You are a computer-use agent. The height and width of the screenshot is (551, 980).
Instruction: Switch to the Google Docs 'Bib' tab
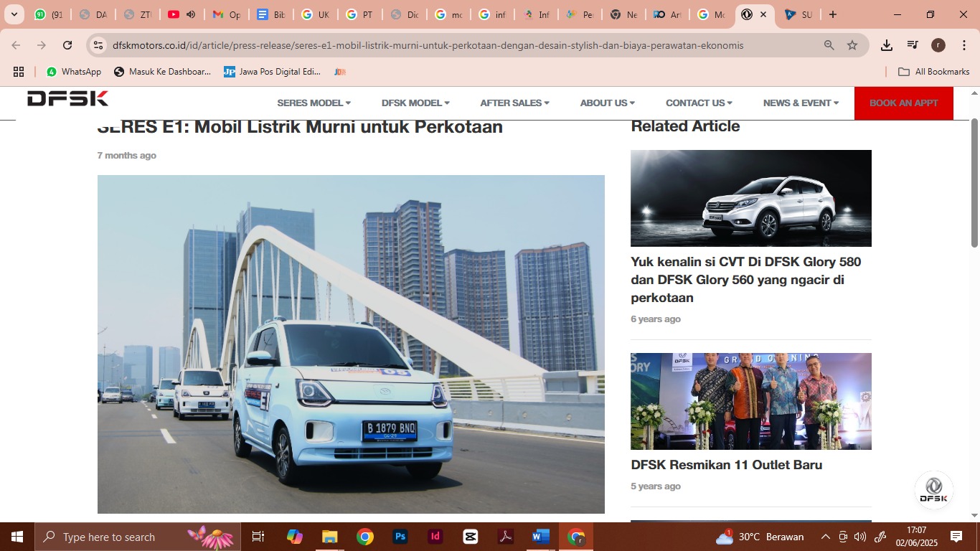tap(271, 14)
